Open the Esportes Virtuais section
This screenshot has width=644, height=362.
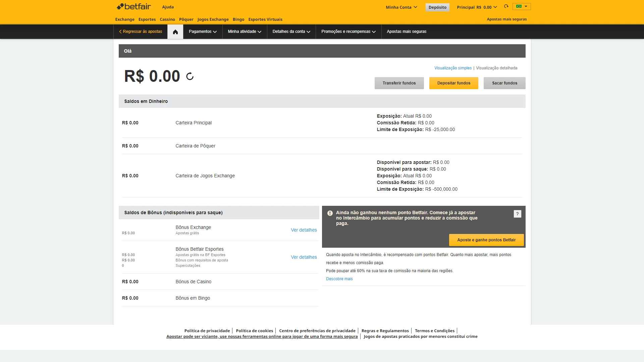click(x=265, y=19)
